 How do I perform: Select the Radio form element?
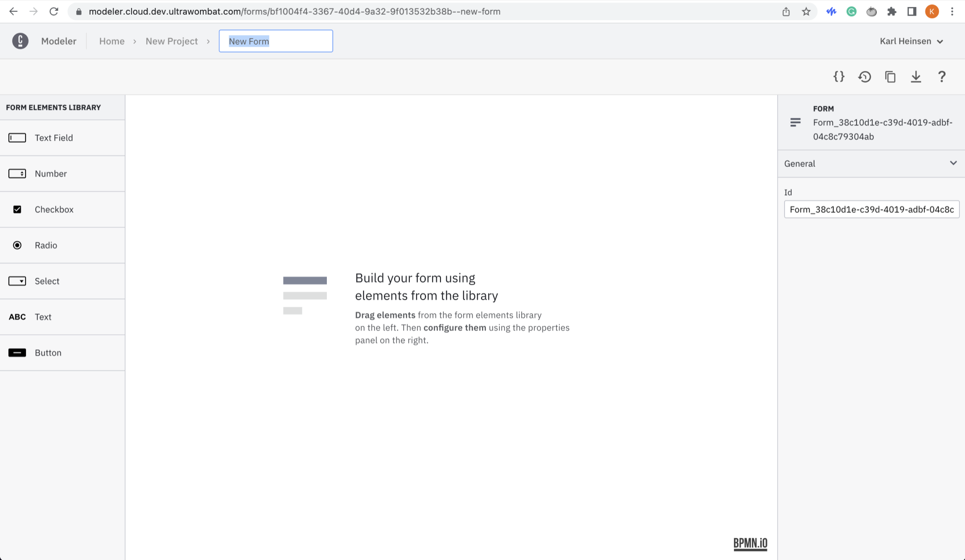(45, 245)
